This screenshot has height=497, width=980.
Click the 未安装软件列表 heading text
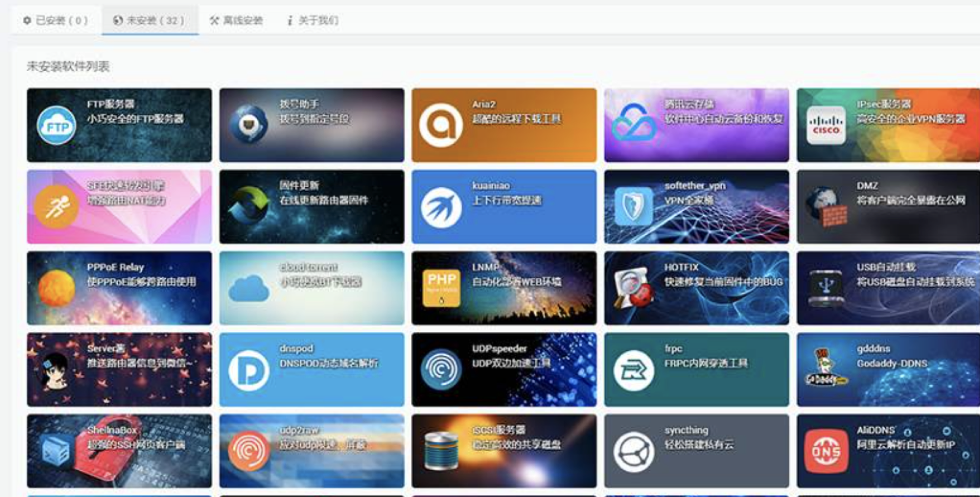[x=68, y=66]
